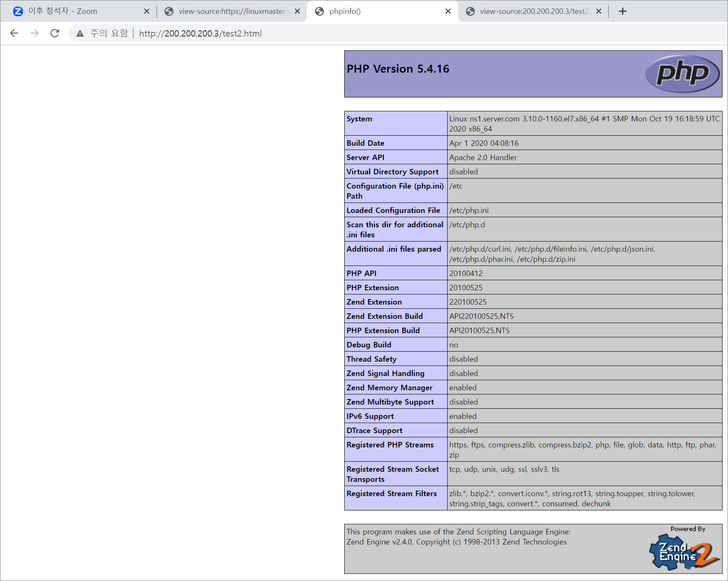Click the Build Date label

tap(365, 143)
